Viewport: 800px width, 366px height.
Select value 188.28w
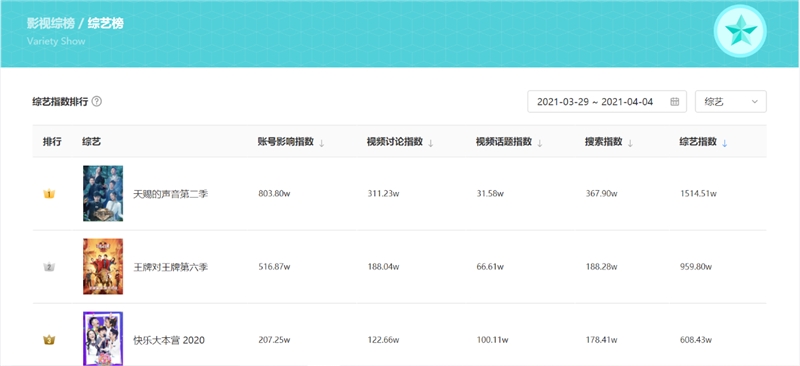[602, 266]
